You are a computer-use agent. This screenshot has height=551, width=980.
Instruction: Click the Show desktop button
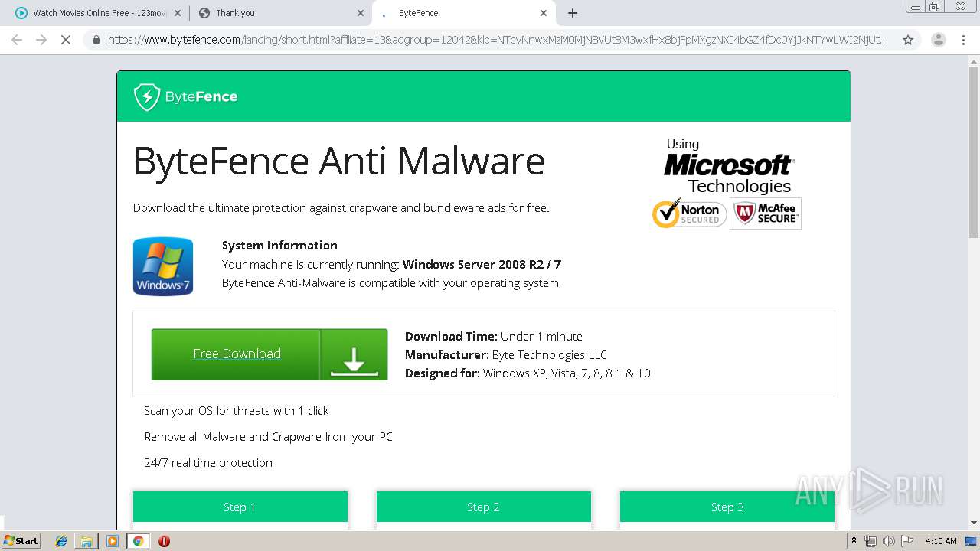coord(972,541)
